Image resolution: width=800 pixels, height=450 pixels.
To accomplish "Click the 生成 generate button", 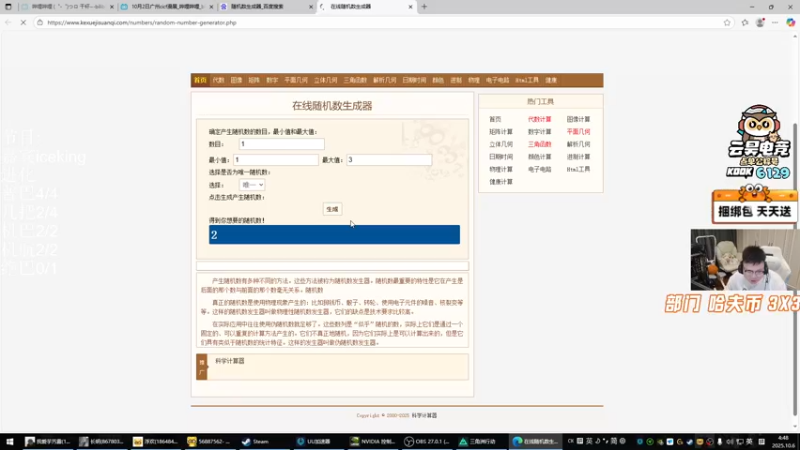I will click(332, 209).
